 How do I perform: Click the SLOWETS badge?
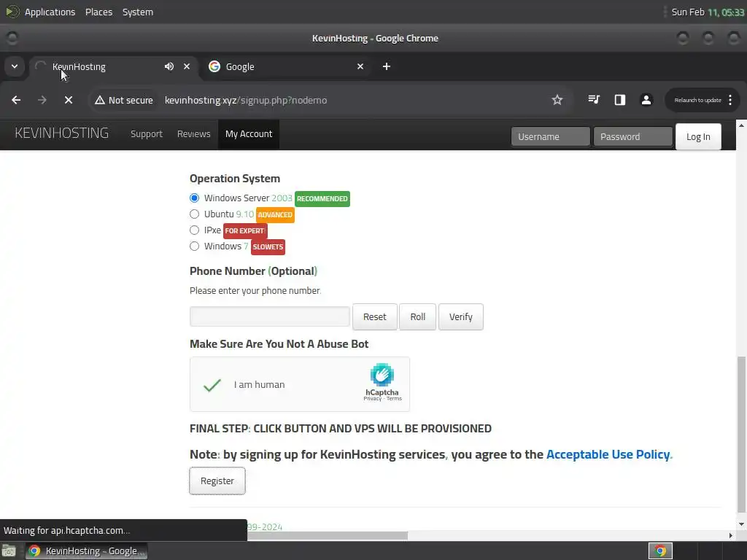point(268,246)
